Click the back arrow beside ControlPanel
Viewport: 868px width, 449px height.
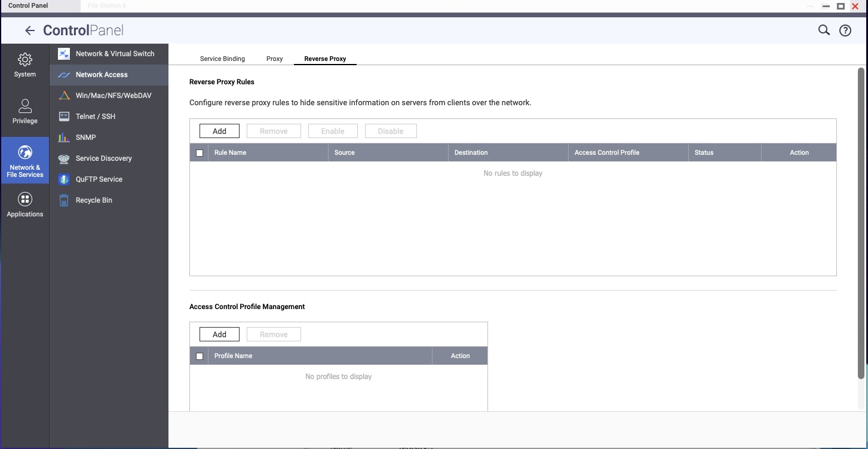click(29, 30)
